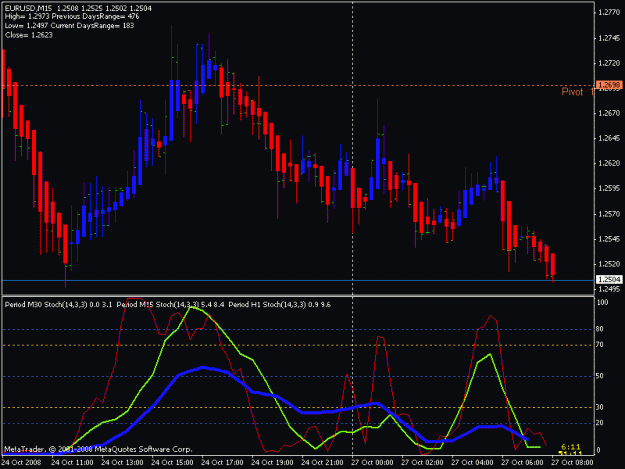Click the '24 Oct 11:00' time axis label

pyautogui.click(x=73, y=463)
